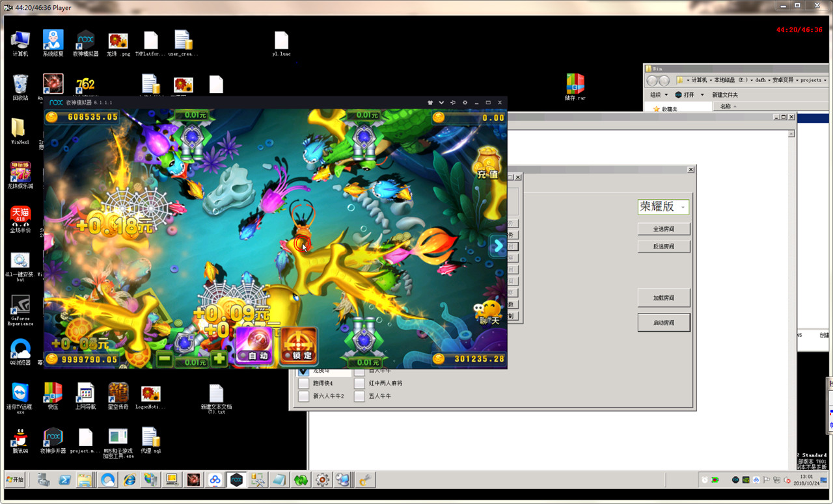
Task: Tap the 锁定 target lock button
Action: pyautogui.click(x=299, y=345)
